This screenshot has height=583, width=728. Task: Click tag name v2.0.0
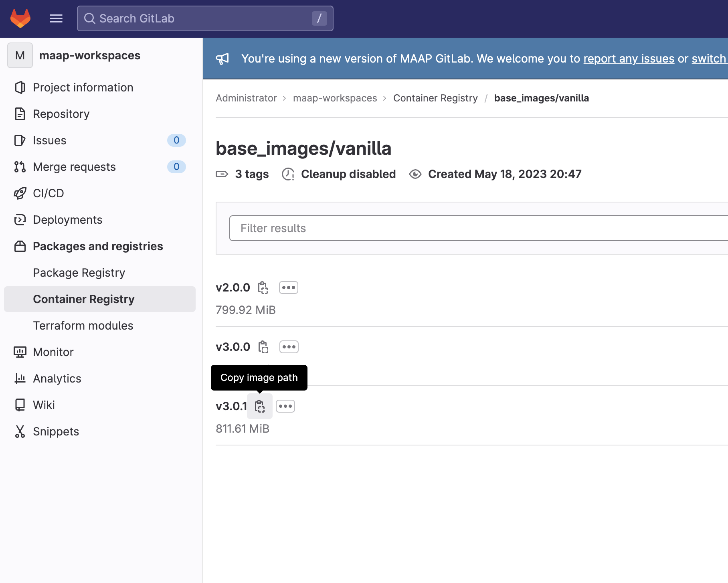click(x=233, y=287)
